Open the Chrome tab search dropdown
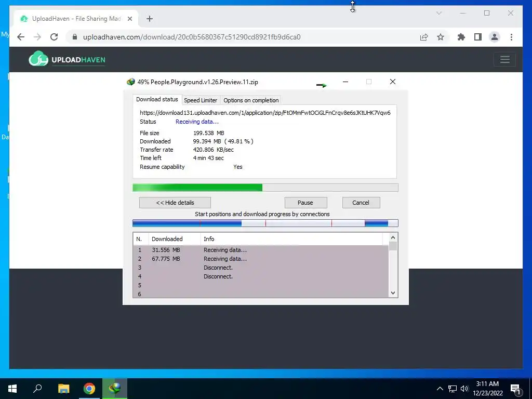This screenshot has height=399, width=532. (438, 13)
